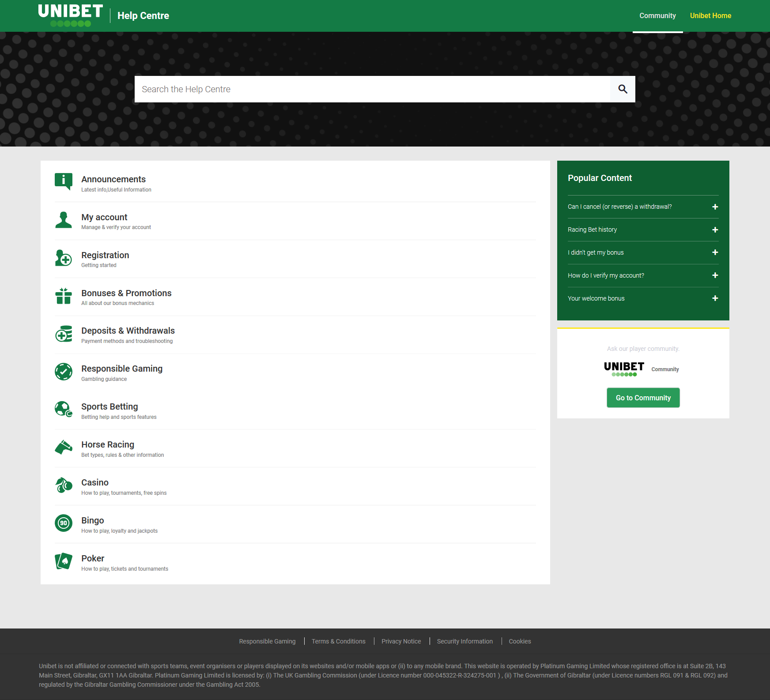
Task: Expand 'Racing Bet history' plus icon
Action: [715, 230]
